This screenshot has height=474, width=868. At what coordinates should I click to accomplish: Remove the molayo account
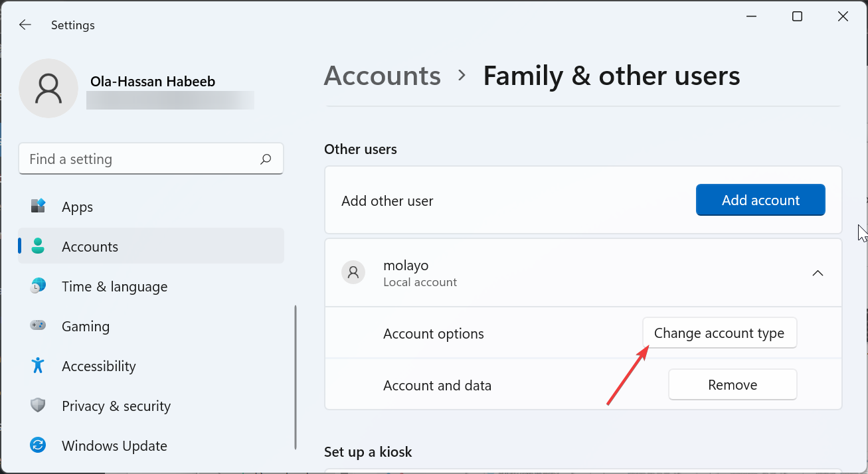(x=733, y=385)
